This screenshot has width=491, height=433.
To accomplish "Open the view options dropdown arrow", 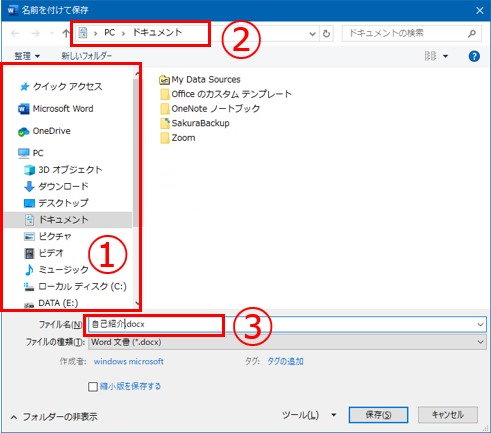I will (x=445, y=56).
